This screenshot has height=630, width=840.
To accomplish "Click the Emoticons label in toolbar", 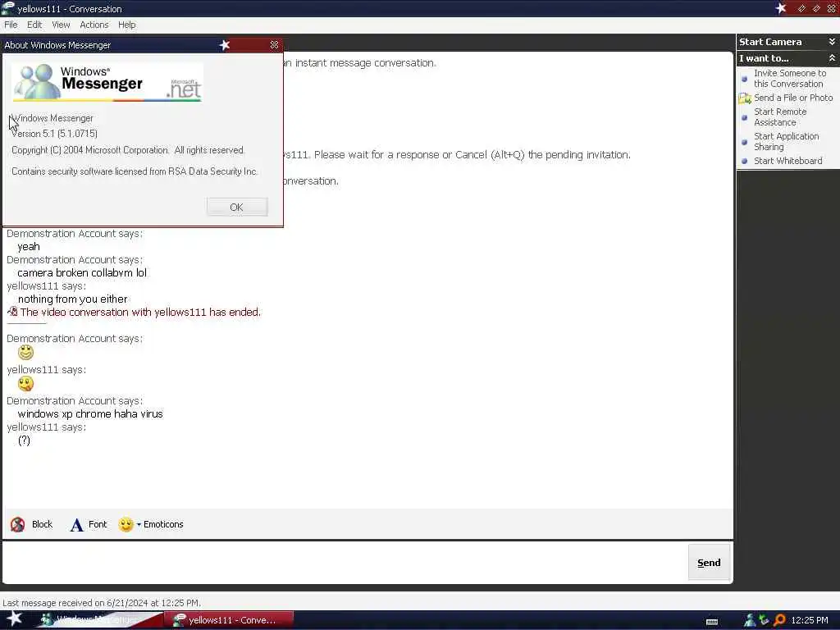I will pyautogui.click(x=163, y=524).
